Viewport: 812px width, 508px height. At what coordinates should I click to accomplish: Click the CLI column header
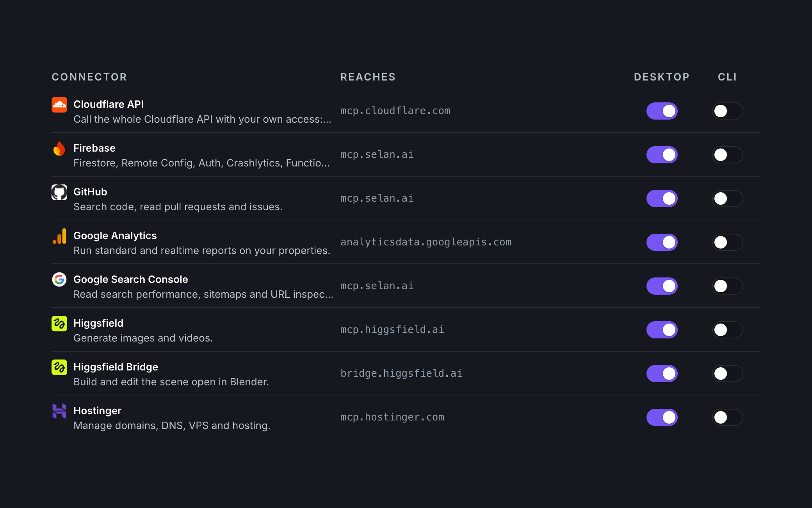(727, 77)
